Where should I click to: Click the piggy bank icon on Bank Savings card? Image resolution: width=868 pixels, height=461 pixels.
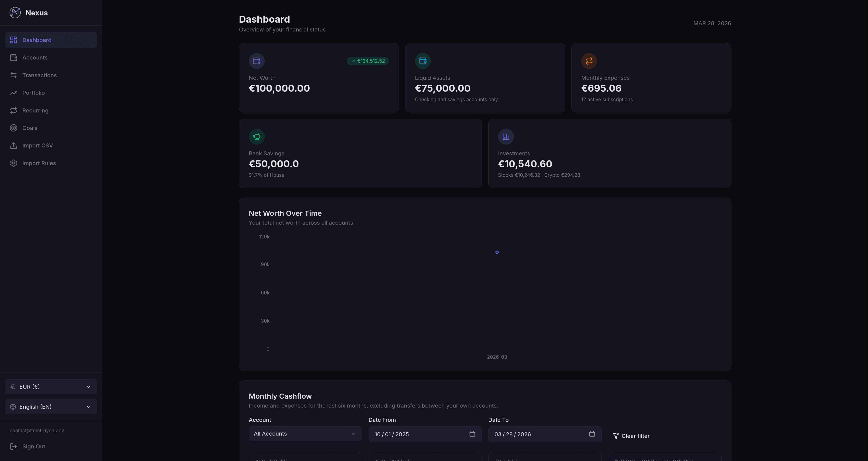point(257,136)
